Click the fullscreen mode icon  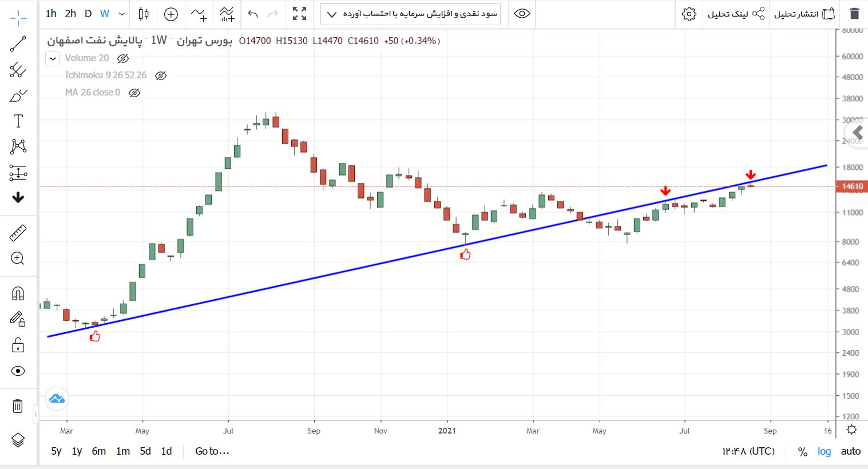click(299, 14)
